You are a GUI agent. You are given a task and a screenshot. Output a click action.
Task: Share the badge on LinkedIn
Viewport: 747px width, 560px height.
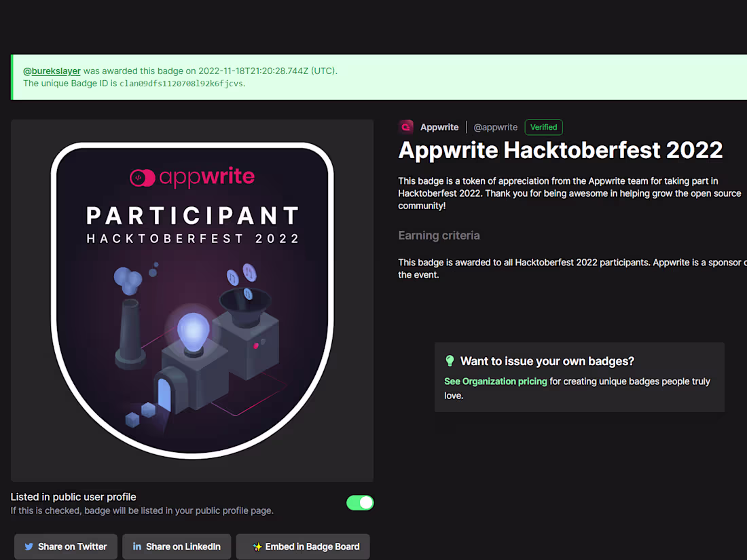click(x=177, y=546)
